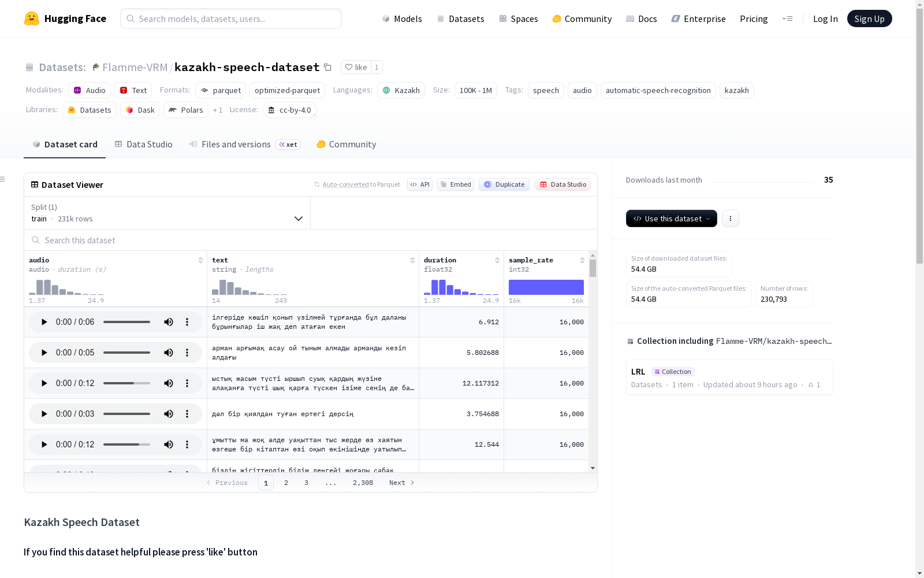Open the API button in Dataset Viewer

pos(420,184)
